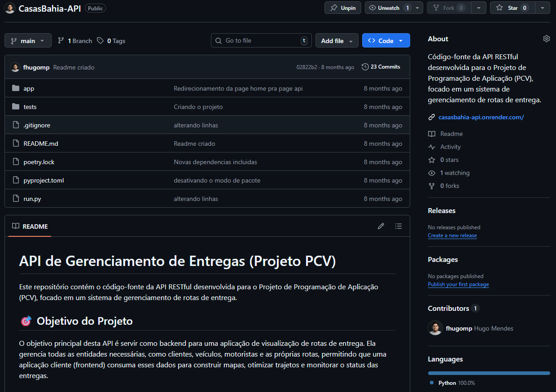Open the Add file dropdown
Screen dimensions: 556x392
pos(337,40)
